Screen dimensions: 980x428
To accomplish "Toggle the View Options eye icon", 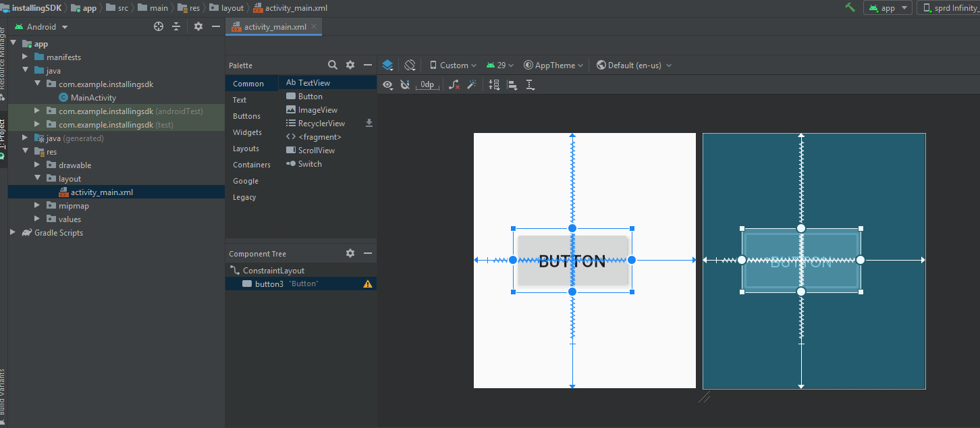I will tap(387, 85).
